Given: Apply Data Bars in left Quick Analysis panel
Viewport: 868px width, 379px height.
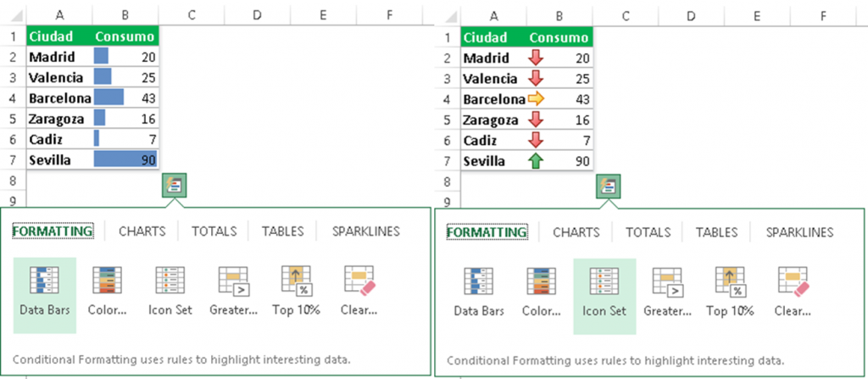Looking at the screenshot, I should (45, 295).
